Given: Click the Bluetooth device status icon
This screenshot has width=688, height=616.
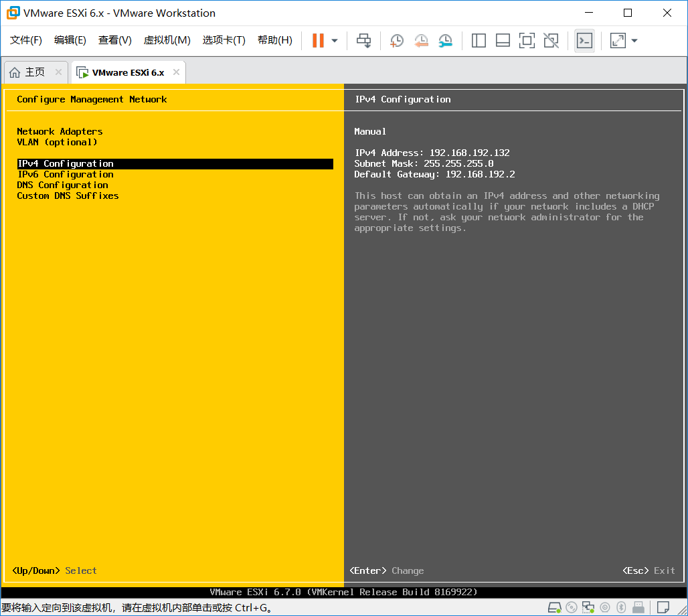Looking at the screenshot, I should 621,608.
